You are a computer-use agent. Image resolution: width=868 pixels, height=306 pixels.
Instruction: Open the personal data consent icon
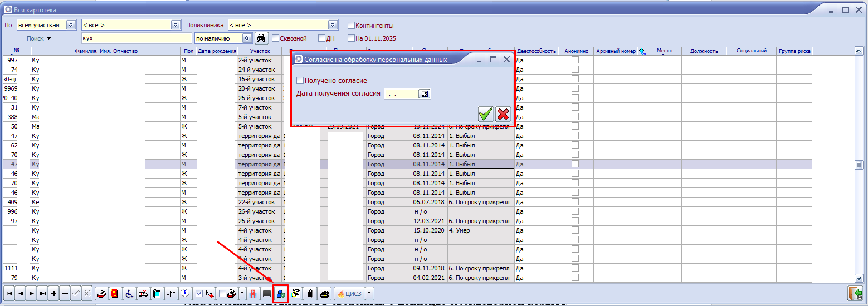coord(281,293)
